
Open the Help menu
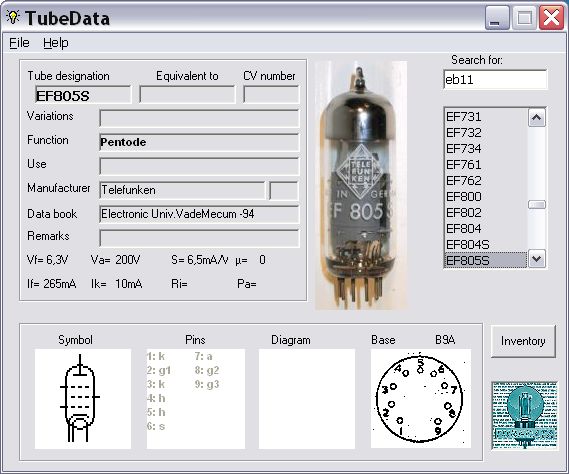point(56,43)
